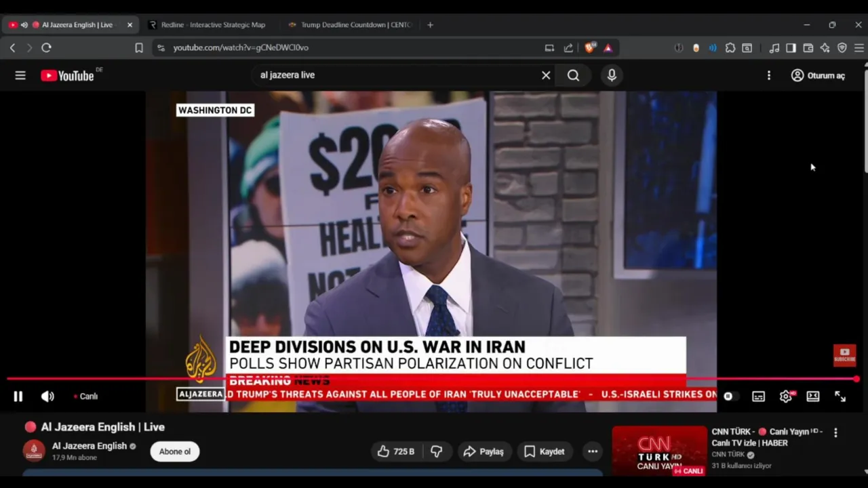This screenshot has width=868, height=488.
Task: Open the Extensions puzzle icon
Action: [x=730, y=47]
